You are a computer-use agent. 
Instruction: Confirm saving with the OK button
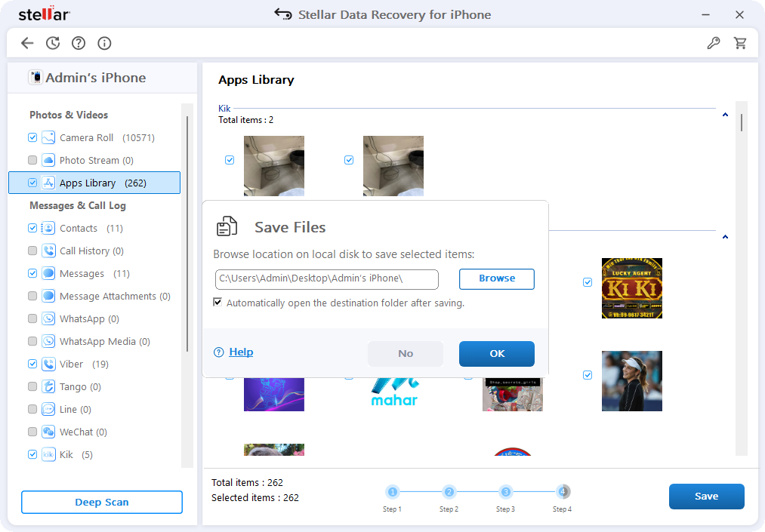[497, 353]
